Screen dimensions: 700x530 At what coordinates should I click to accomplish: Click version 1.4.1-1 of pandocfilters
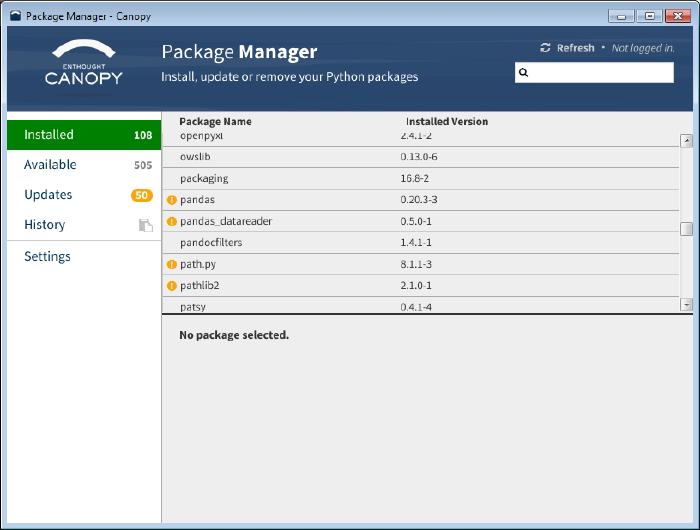416,242
